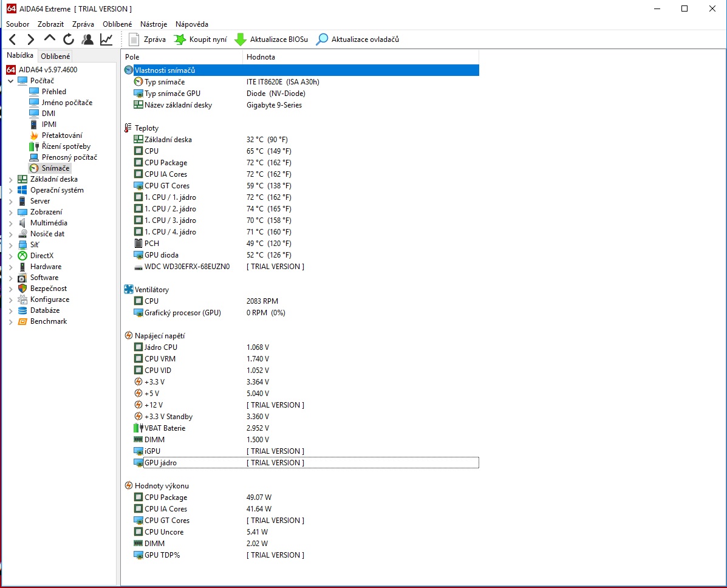This screenshot has height=588, width=727.
Task: Expand the Zobrazení tree node
Action: [x=11, y=212]
